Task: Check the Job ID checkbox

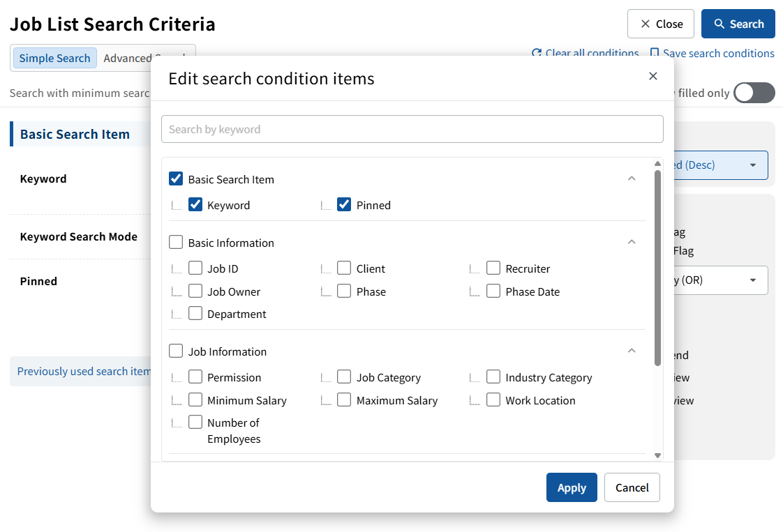Action: tap(195, 268)
